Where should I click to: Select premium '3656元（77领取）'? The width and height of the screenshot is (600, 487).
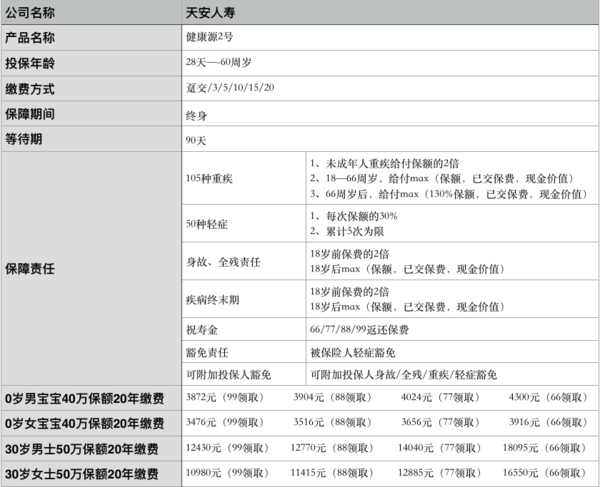tap(441, 422)
